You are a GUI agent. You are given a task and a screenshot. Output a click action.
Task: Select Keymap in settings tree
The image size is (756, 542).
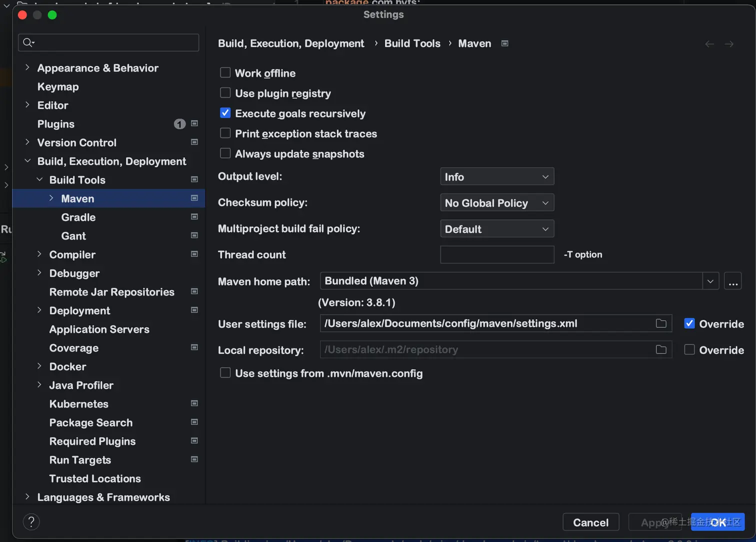58,86
